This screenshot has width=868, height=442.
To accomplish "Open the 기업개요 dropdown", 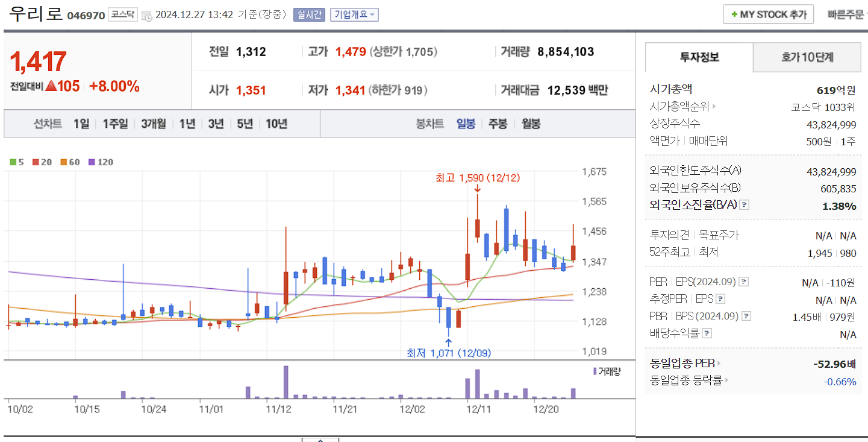I will coord(353,14).
